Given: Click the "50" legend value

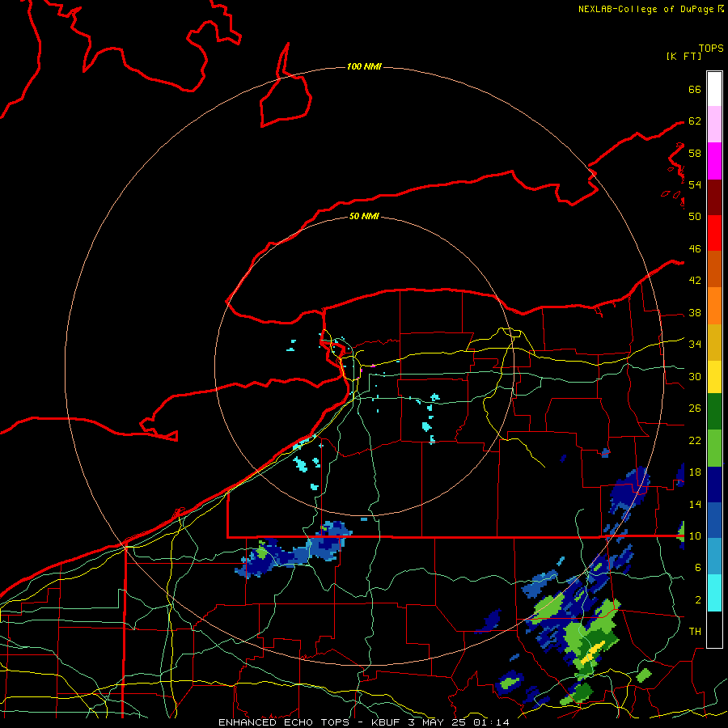Looking at the screenshot, I should [x=695, y=216].
